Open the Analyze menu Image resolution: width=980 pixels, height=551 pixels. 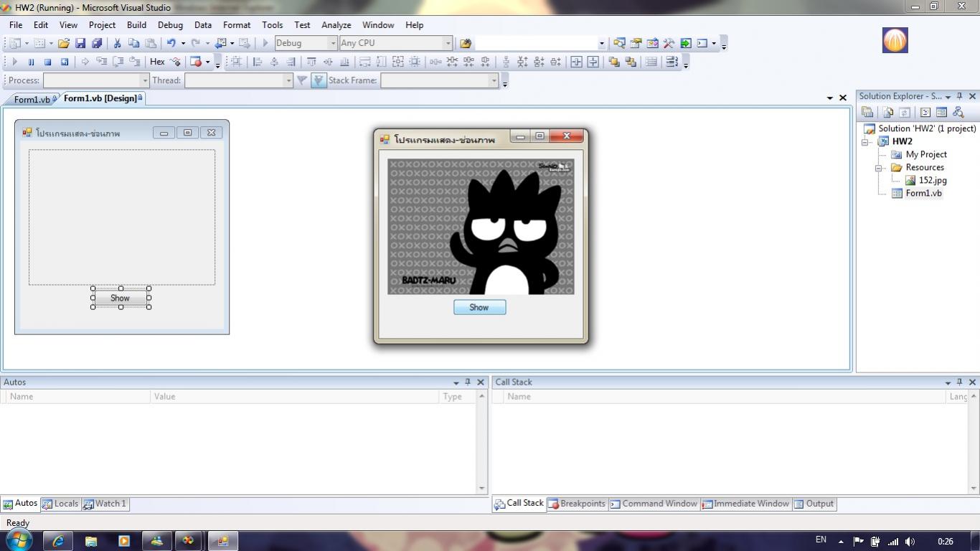click(x=336, y=24)
